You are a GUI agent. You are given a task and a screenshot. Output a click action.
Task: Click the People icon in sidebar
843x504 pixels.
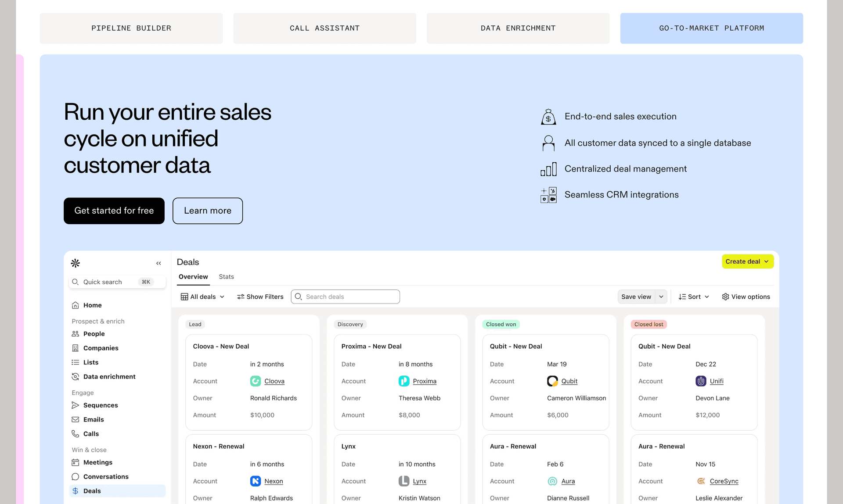pos(76,334)
